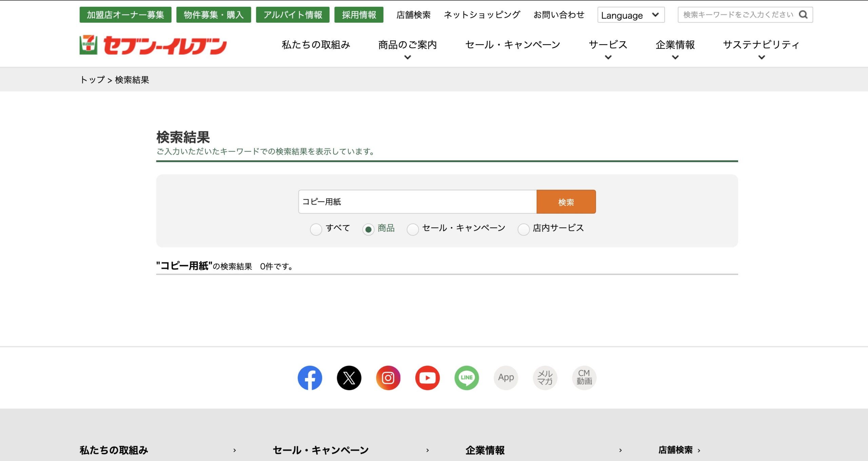Click the X (Twitter) social icon

tap(349, 378)
